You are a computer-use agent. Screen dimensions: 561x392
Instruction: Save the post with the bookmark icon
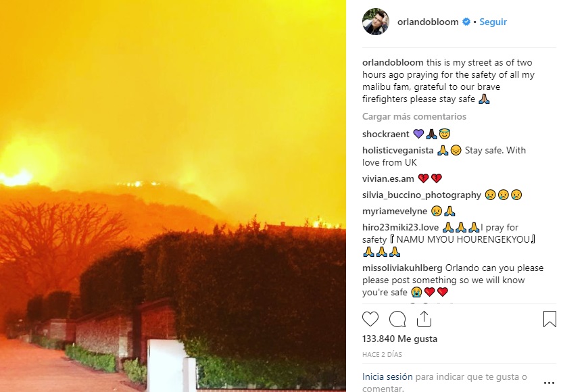click(550, 319)
